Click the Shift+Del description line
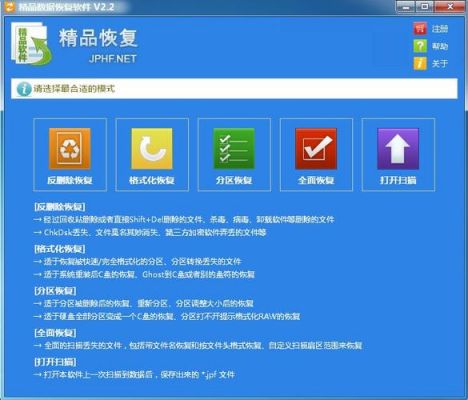This screenshot has height=400, width=468. coord(184,220)
